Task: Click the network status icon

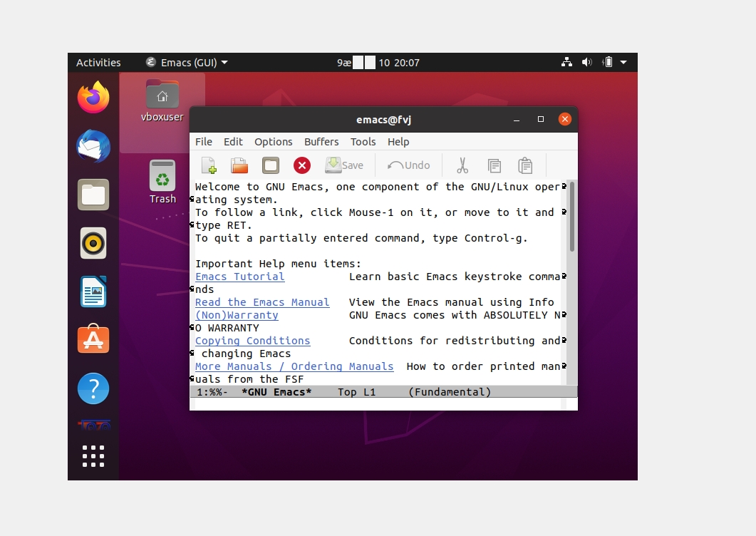Action: (x=567, y=62)
